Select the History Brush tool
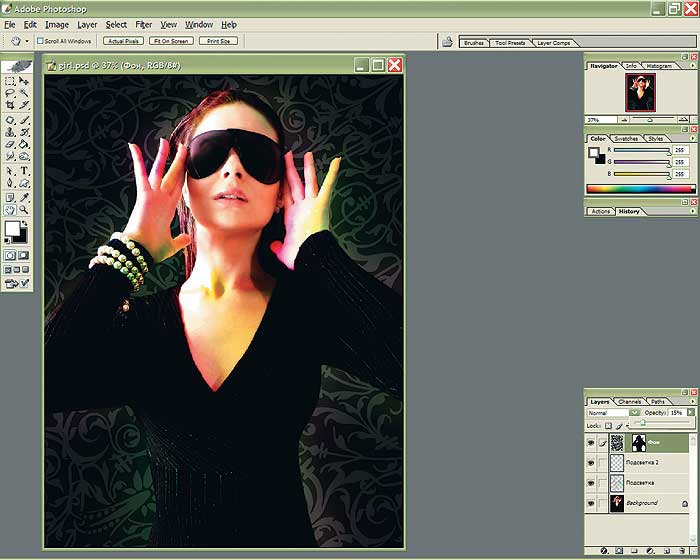The image size is (700, 560). [x=24, y=133]
